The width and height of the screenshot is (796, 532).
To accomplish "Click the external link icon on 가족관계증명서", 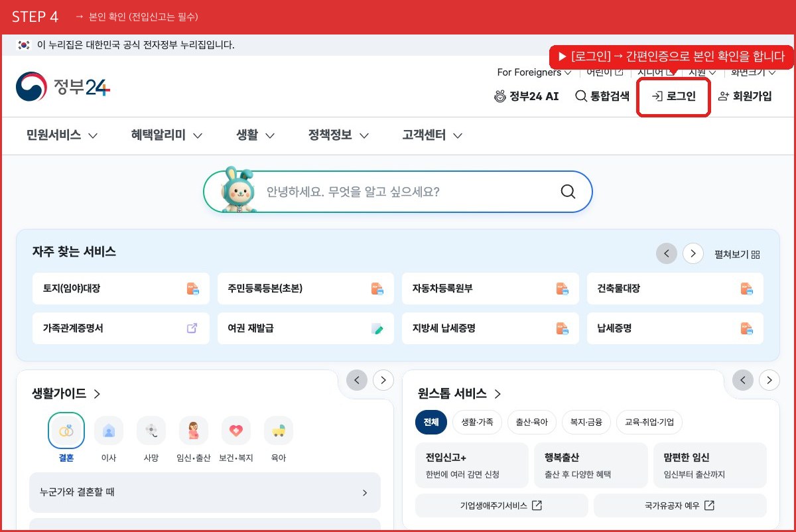I will (192, 328).
